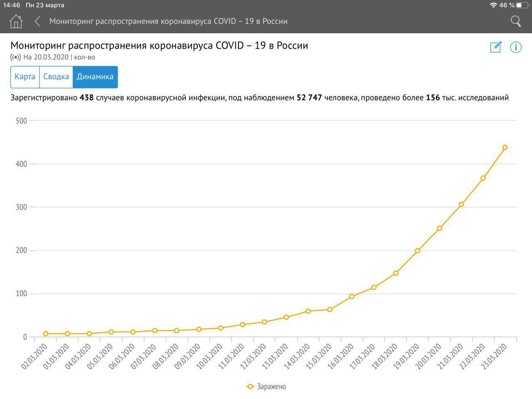This screenshot has height=399, width=532.
Task: Select the 03.03.2020 data point
Action: tap(67, 333)
